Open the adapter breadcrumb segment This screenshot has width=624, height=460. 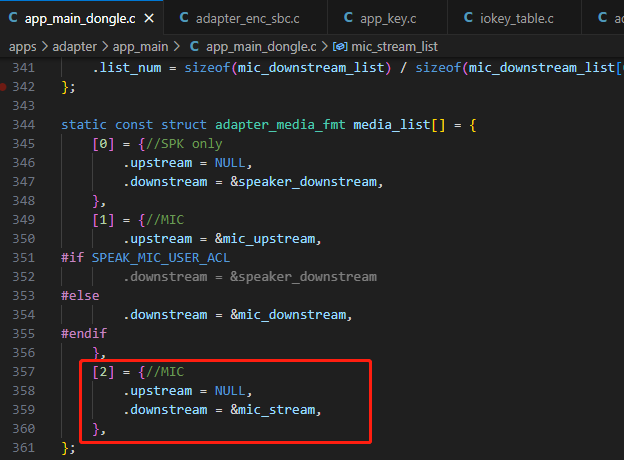[x=74, y=47]
